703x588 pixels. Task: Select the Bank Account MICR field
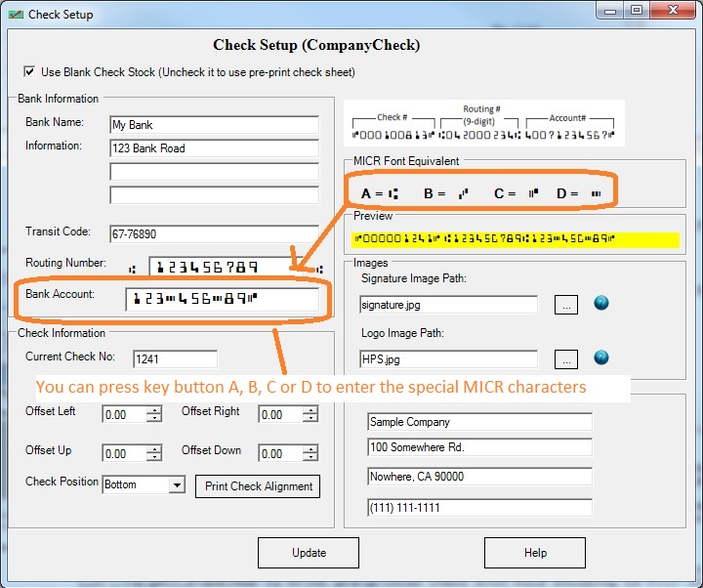[222, 299]
